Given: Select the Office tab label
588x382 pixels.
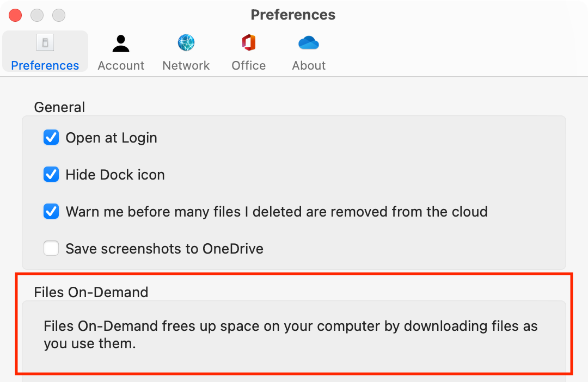Looking at the screenshot, I should (x=249, y=65).
